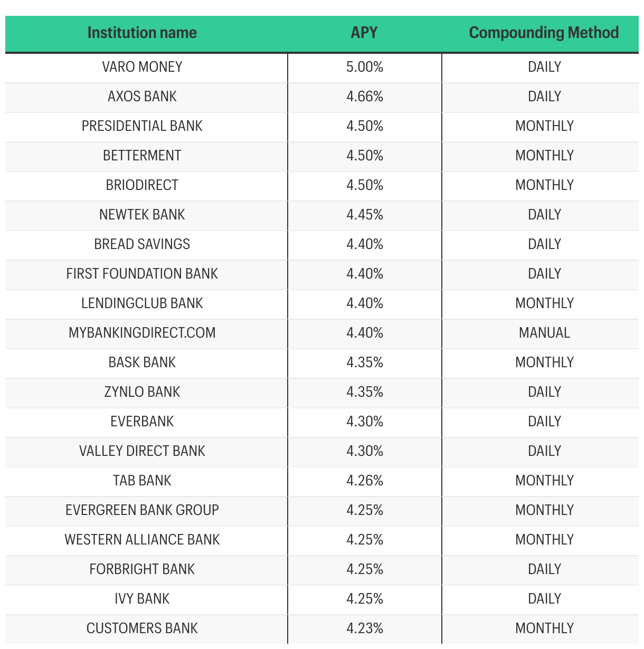
Task: Select EVERGREEN BANK GROUP entry
Action: click(x=142, y=510)
